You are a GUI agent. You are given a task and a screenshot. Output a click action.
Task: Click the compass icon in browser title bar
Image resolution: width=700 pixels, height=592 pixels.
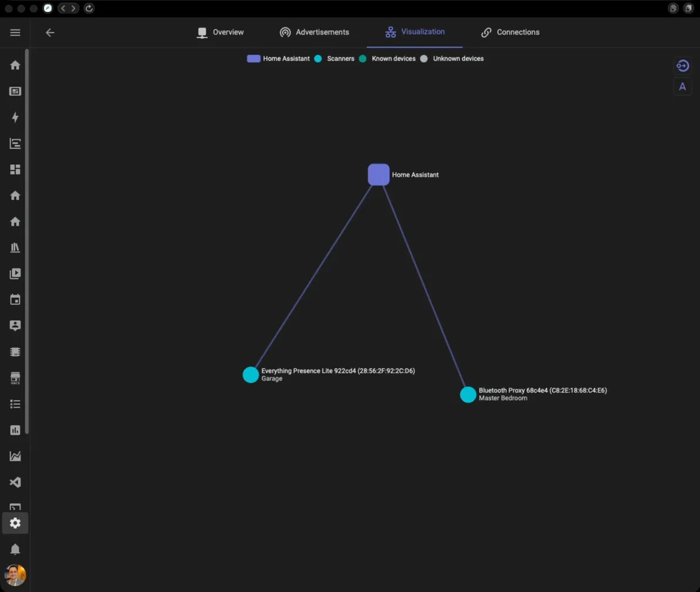[x=48, y=8]
